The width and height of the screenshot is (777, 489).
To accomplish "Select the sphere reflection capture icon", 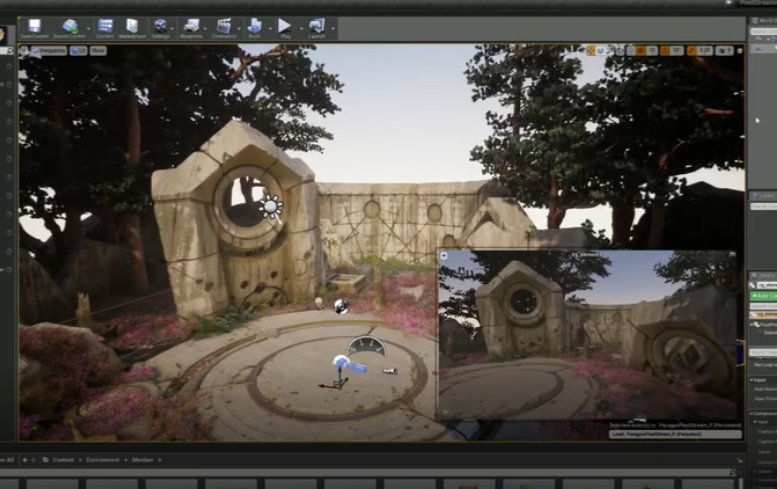I will click(341, 307).
